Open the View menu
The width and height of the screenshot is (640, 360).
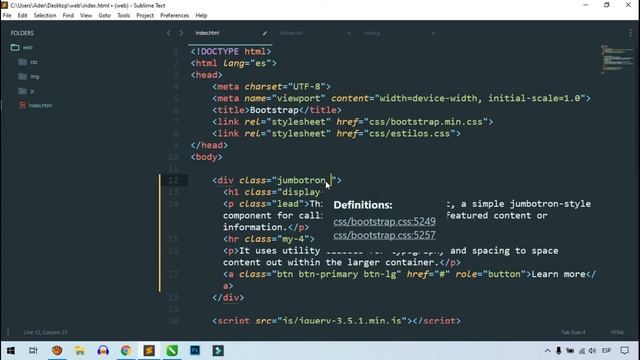86,16
